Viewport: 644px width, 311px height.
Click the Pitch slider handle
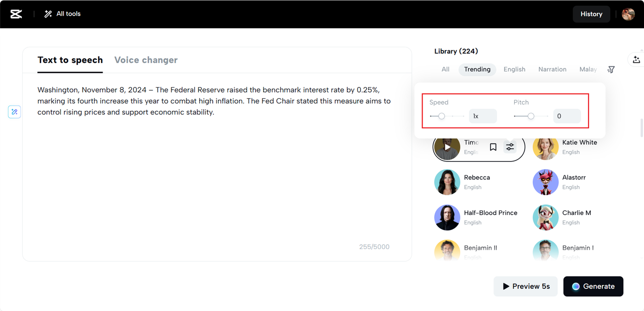pos(531,116)
